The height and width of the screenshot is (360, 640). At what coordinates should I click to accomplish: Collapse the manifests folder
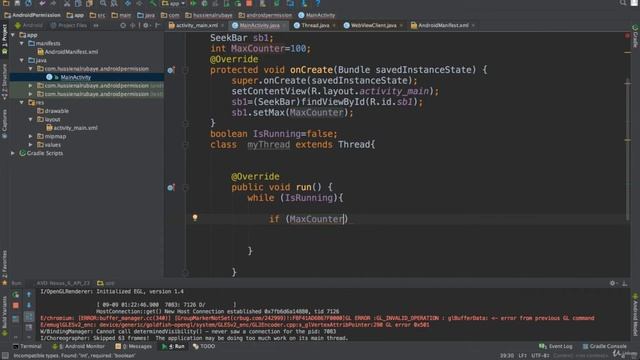(22, 43)
